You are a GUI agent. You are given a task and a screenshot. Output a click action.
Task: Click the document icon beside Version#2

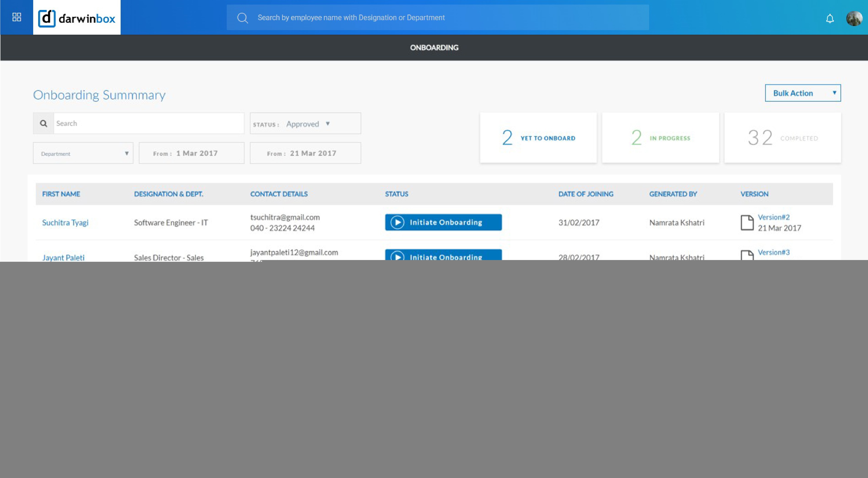pos(747,222)
